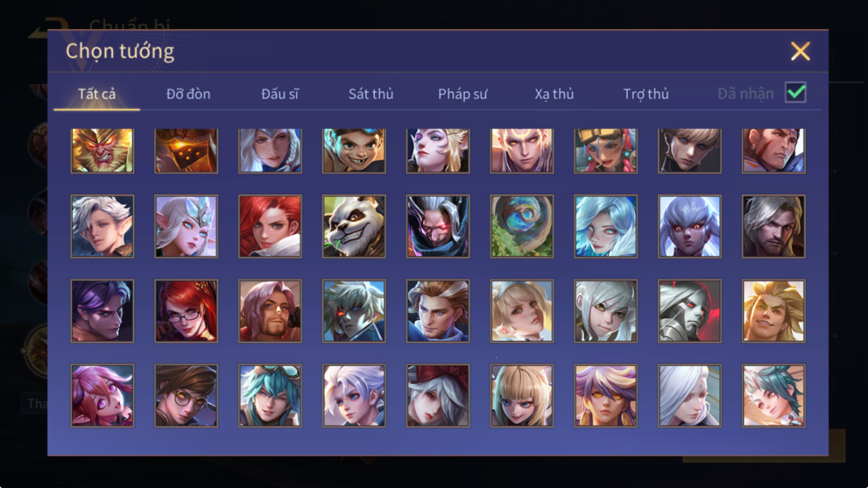Viewport: 868px width, 488px height.
Task: Pick the blonde girl with cat ears
Action: pos(522,395)
